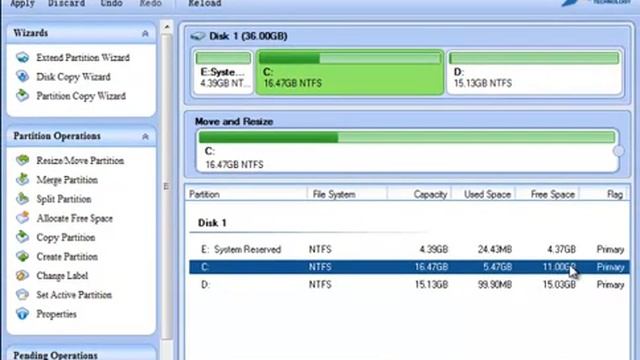Choose Split Partition operation
640x360 pixels.
point(64,199)
